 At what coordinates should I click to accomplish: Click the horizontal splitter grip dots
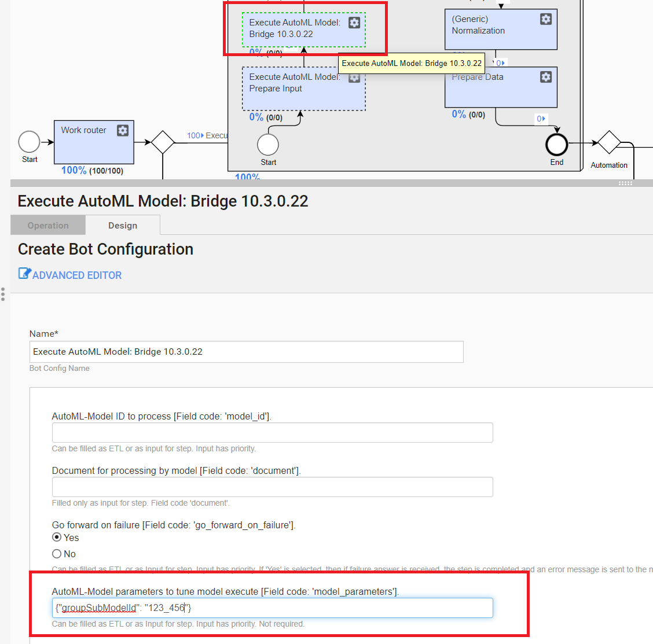tap(625, 183)
